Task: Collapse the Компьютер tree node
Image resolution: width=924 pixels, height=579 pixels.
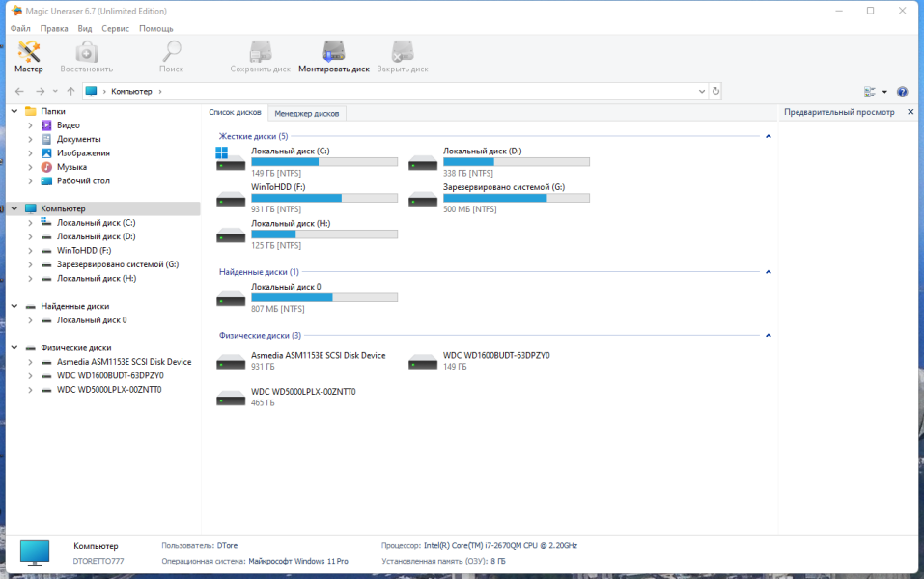Action: point(14,208)
